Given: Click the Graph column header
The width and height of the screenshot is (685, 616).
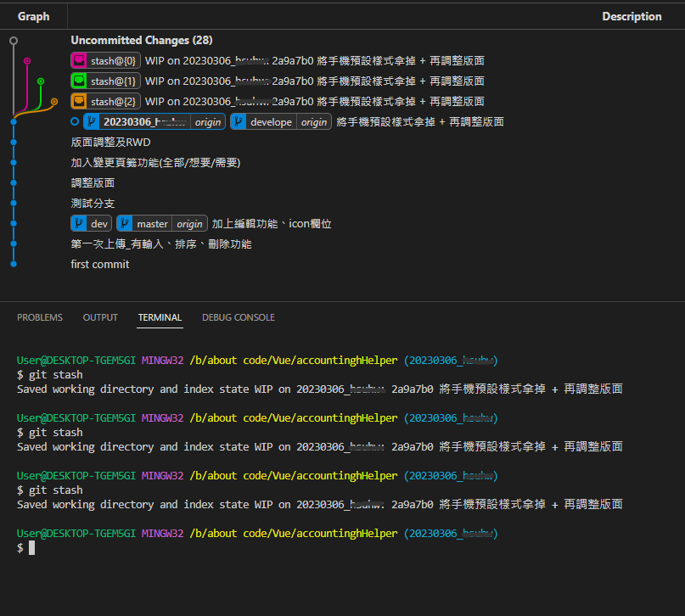Looking at the screenshot, I should 34,17.
